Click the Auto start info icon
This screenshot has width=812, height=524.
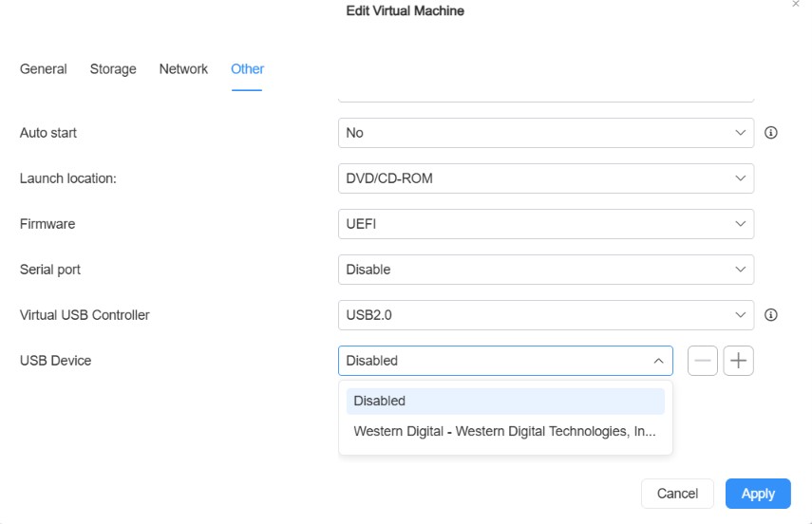click(x=770, y=133)
